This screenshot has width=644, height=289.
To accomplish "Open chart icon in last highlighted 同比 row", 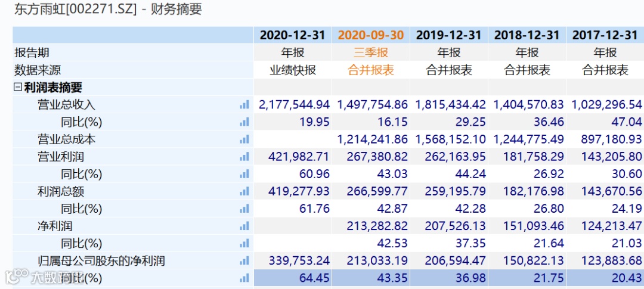I will (244, 278).
